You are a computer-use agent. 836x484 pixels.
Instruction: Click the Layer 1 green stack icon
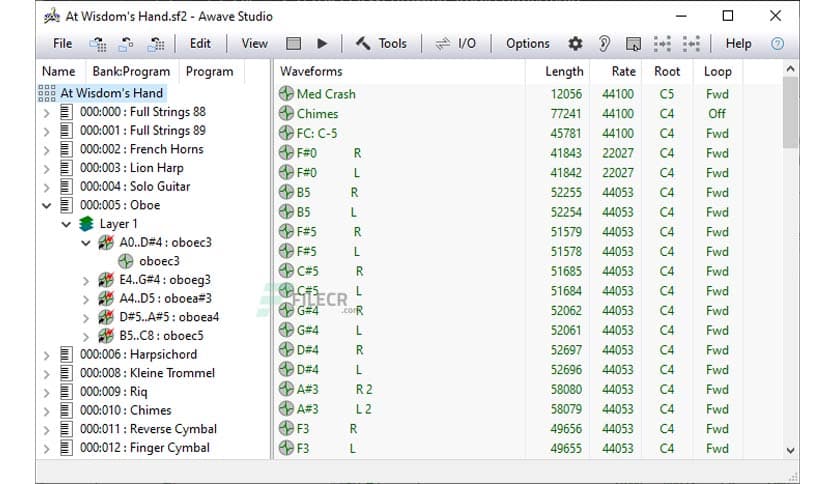pyautogui.click(x=86, y=224)
